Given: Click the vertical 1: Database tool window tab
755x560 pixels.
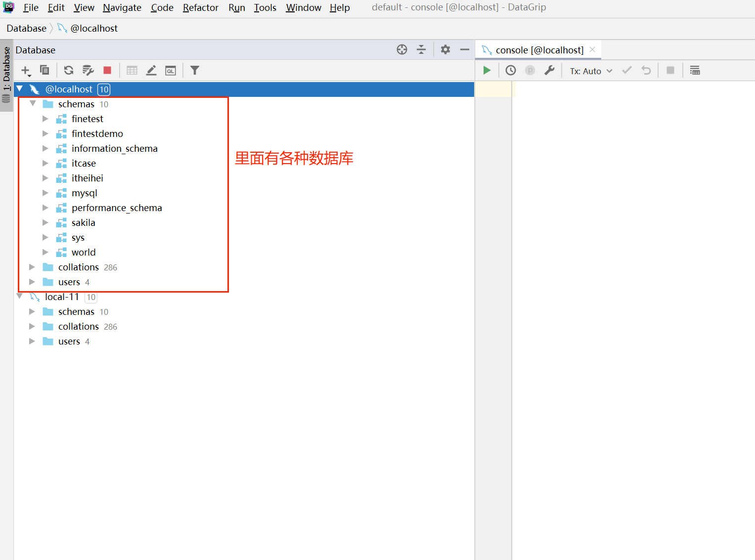Looking at the screenshot, I should point(6,75).
